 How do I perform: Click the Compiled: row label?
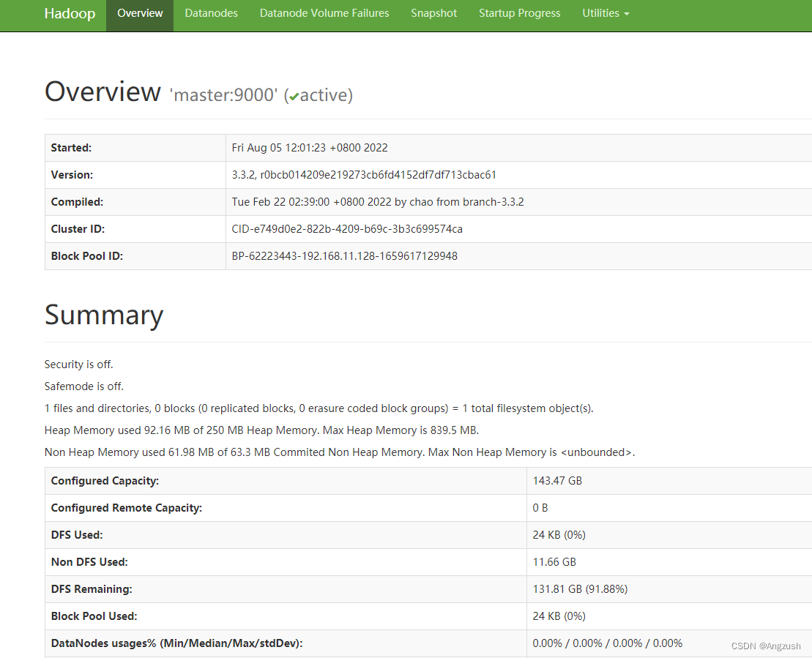[77, 202]
